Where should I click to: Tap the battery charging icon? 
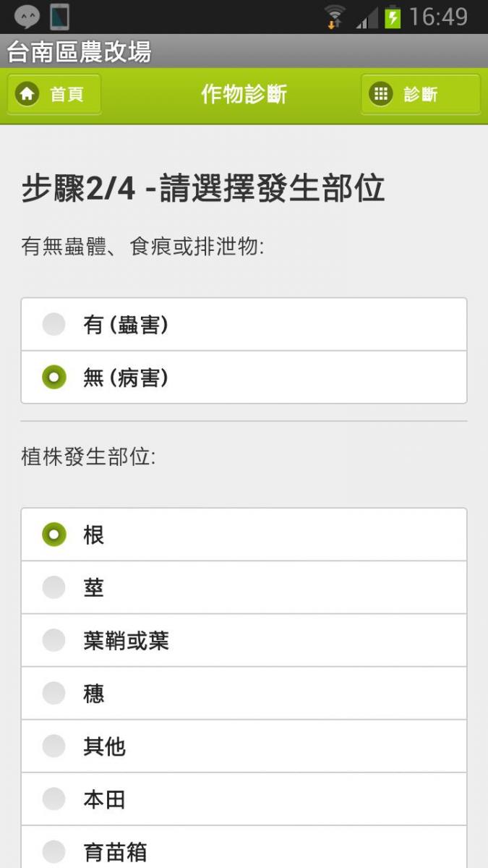[x=393, y=16]
